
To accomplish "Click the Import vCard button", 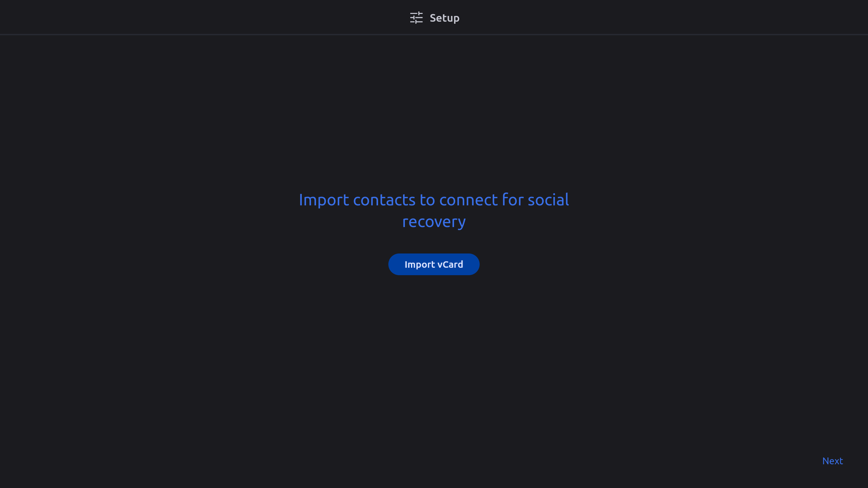I will (434, 264).
